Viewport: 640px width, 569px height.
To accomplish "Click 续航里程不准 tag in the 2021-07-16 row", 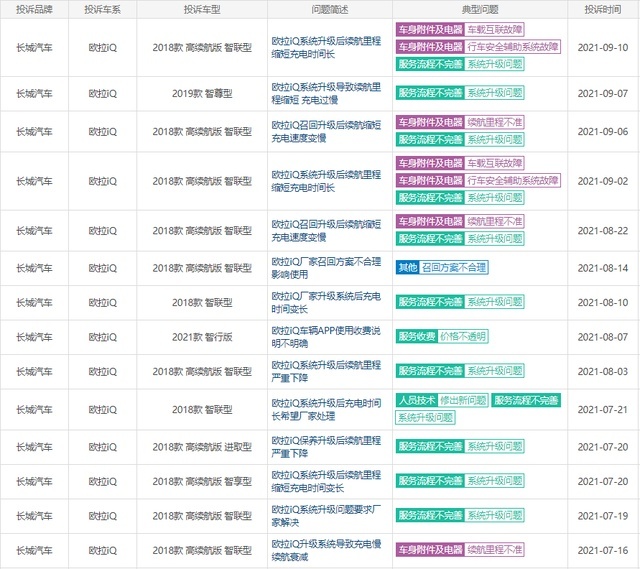I will pyautogui.click(x=494, y=550).
